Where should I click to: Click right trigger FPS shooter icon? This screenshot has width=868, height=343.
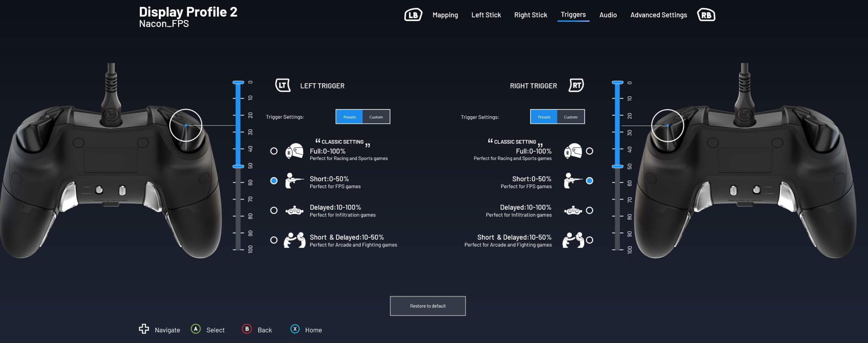573,181
